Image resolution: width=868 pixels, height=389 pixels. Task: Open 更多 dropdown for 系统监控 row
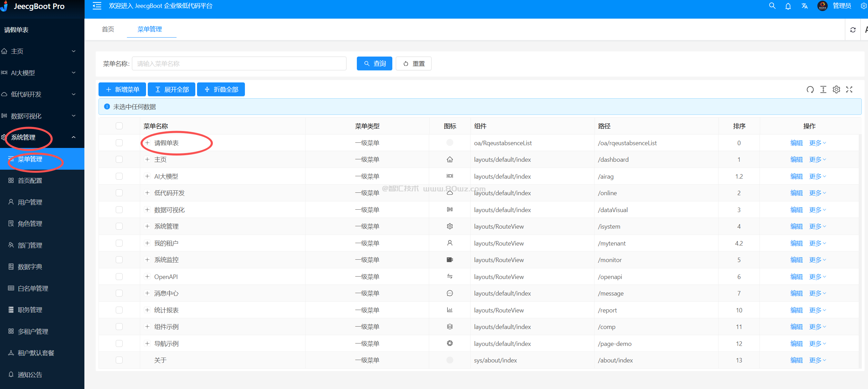(818, 260)
